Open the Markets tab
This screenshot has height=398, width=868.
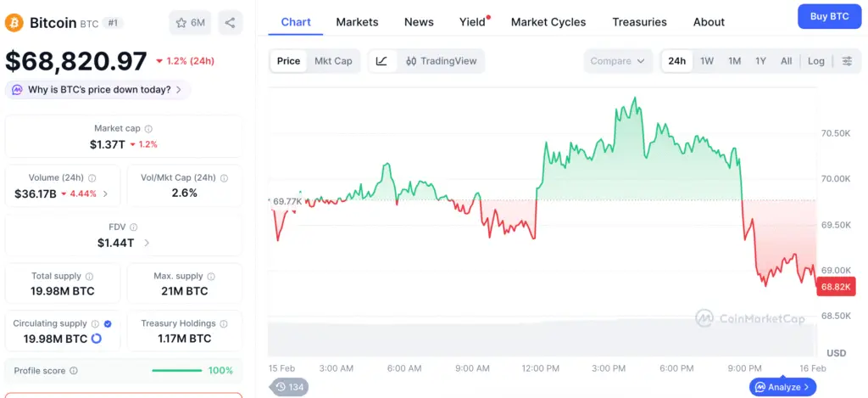click(357, 22)
